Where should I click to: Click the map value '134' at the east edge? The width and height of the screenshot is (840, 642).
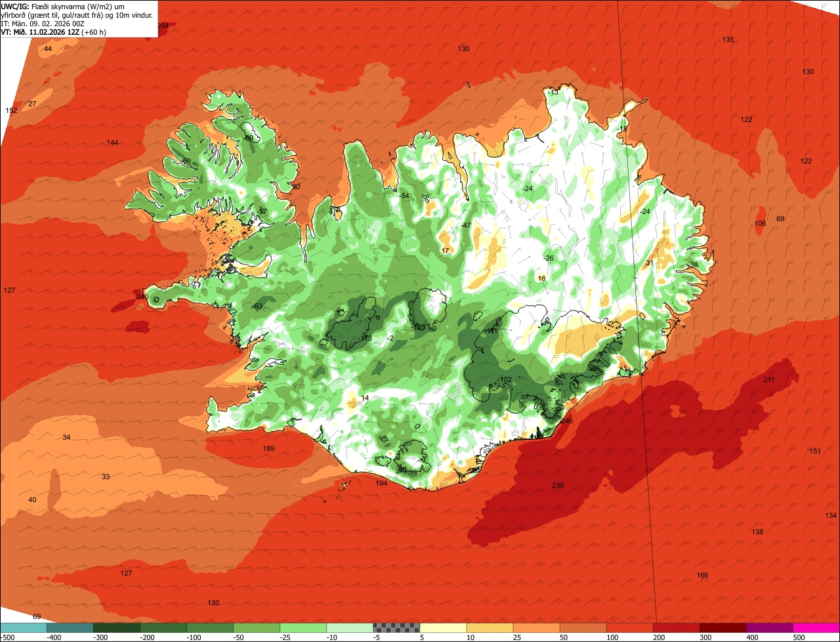(831, 515)
